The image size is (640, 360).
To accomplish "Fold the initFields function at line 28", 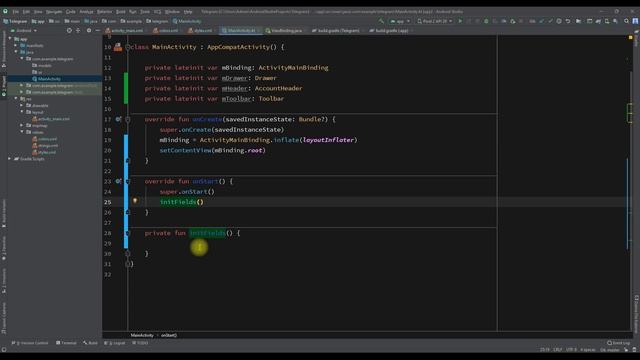I will pyautogui.click(x=128, y=233).
